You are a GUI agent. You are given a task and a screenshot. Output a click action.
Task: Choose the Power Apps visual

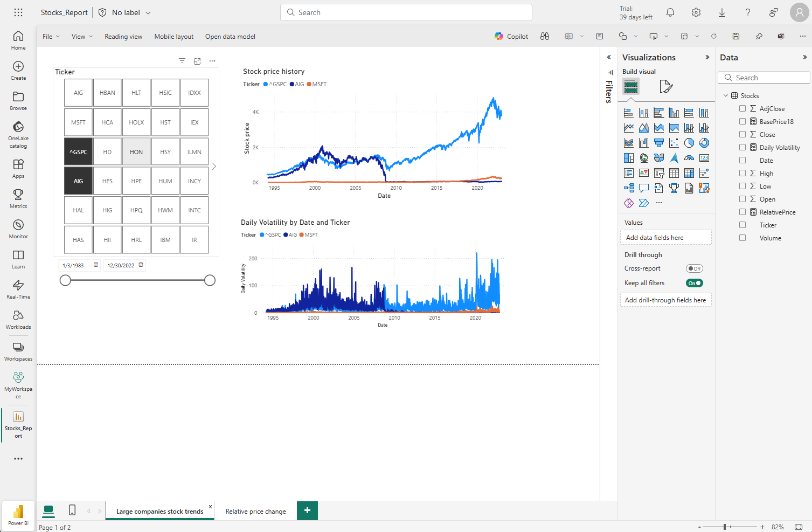pos(628,203)
